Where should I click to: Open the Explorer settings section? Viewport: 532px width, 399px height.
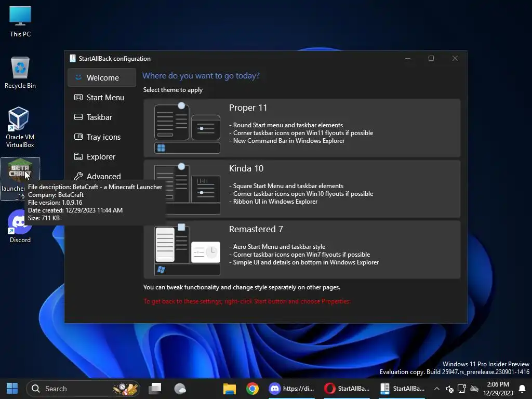tap(102, 156)
